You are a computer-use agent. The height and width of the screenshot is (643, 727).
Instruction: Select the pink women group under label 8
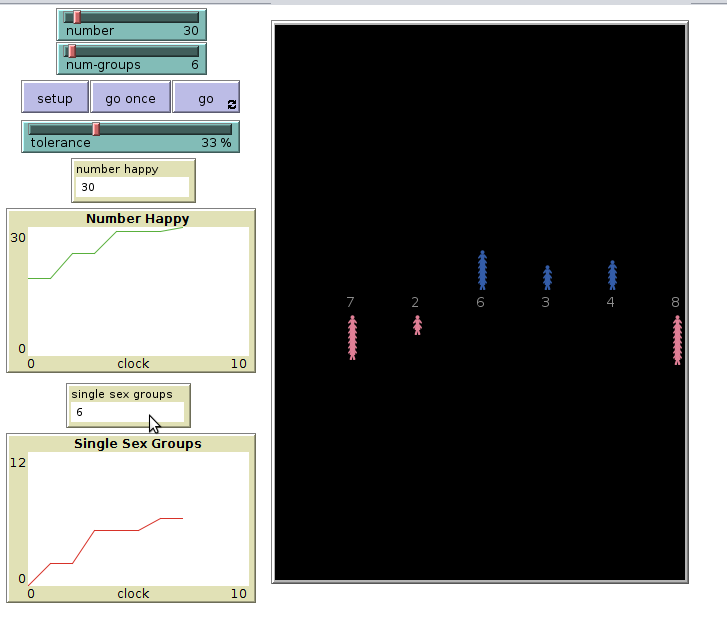[x=677, y=339]
